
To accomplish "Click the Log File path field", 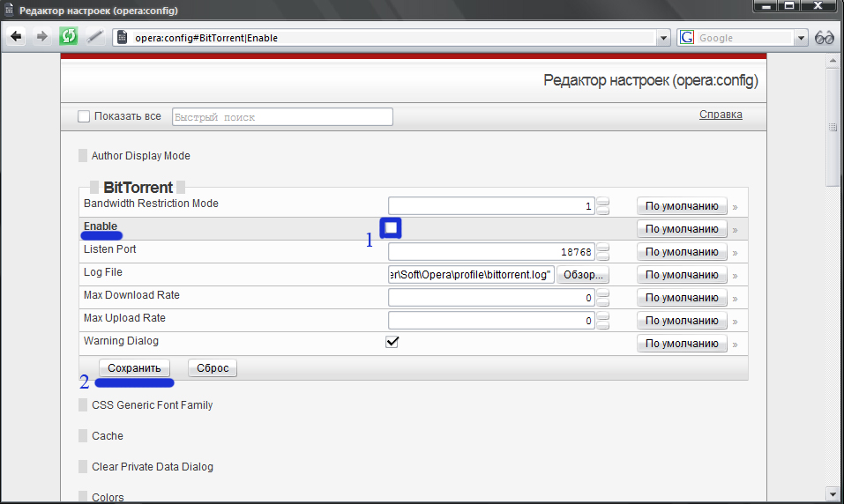I will tap(471, 275).
